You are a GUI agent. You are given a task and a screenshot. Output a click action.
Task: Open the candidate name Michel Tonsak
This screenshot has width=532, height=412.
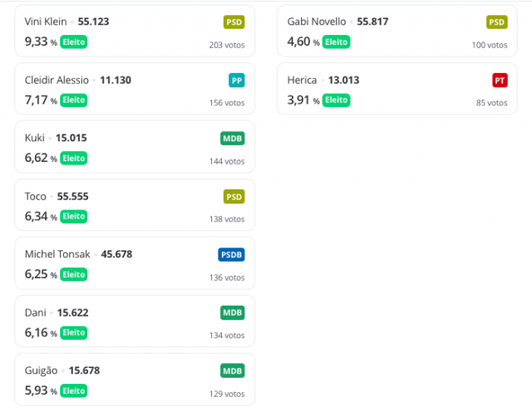(57, 254)
